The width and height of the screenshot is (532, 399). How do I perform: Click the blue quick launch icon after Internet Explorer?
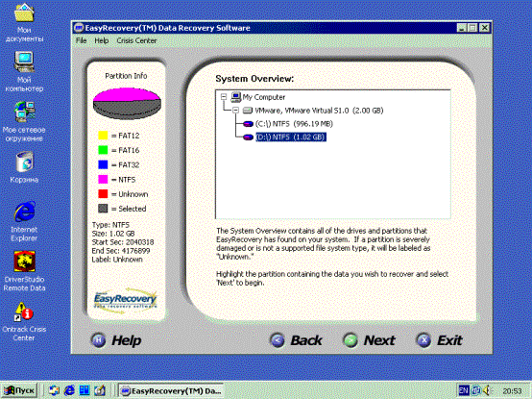(x=85, y=390)
